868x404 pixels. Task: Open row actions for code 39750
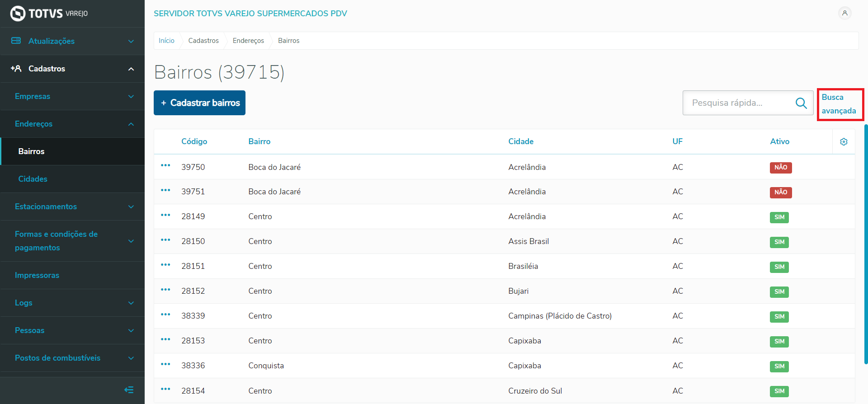165,165
